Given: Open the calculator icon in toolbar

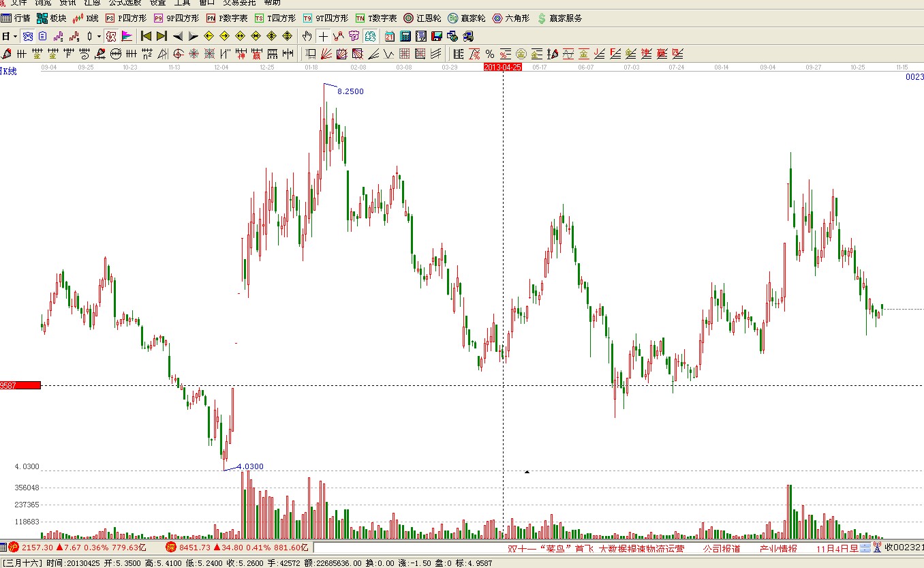Looking at the screenshot, I should pos(405,36).
